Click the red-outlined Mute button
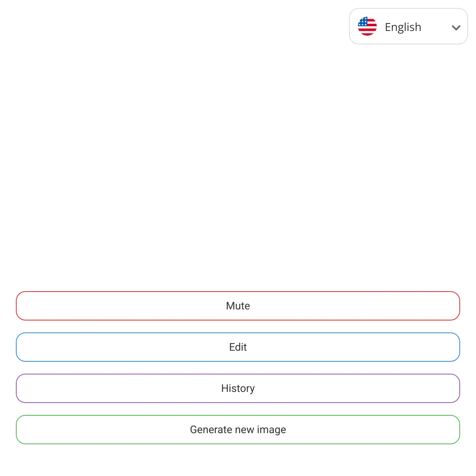 click(238, 306)
